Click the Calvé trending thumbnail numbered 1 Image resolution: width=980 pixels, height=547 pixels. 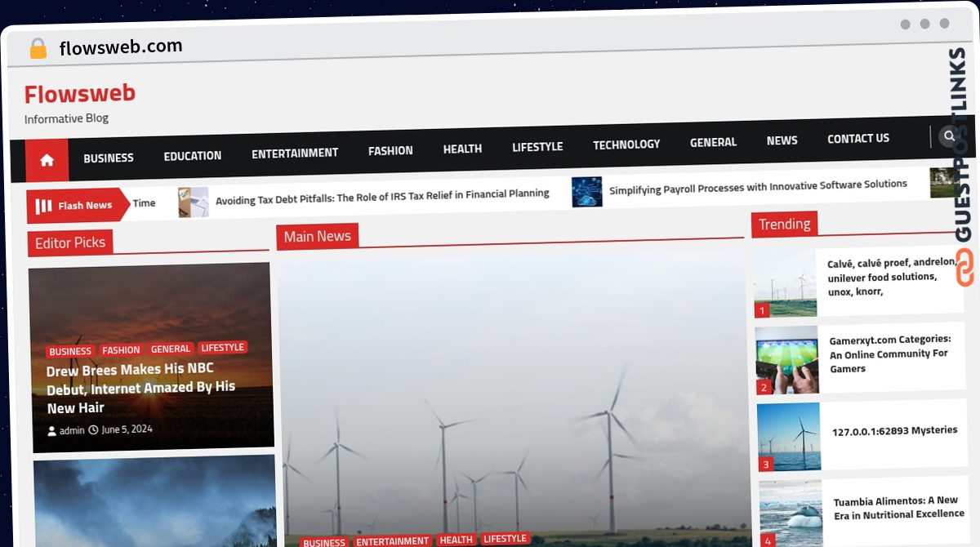pos(785,282)
